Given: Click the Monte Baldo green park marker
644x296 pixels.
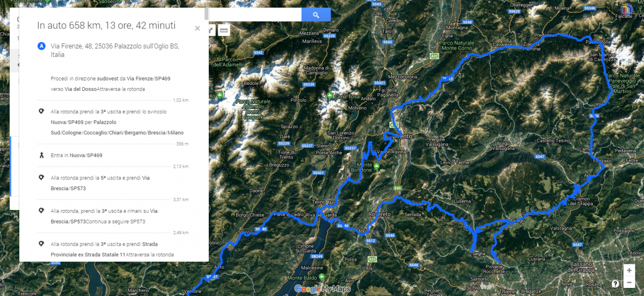Looking at the screenshot, I should (x=321, y=277).
